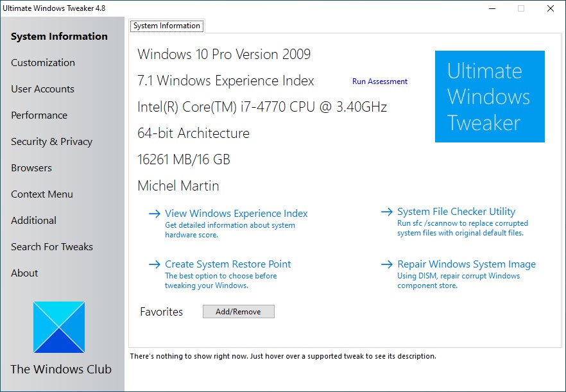Click the 7.1 Windows Experience Index text
The height and width of the screenshot is (392, 566).
click(x=226, y=80)
